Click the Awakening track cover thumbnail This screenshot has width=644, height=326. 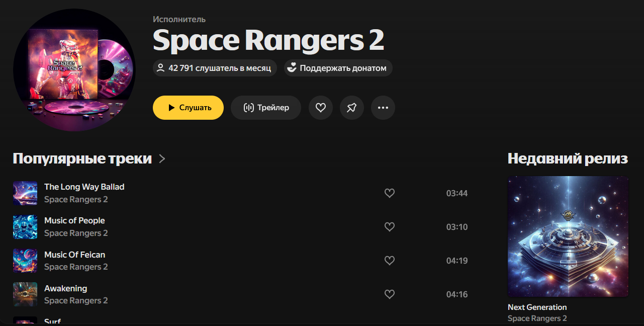coord(25,294)
